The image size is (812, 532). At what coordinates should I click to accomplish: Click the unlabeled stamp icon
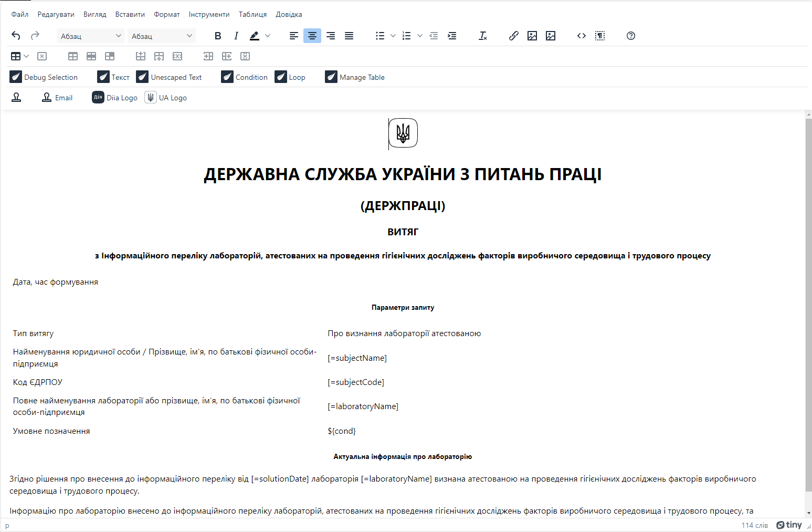pos(16,98)
